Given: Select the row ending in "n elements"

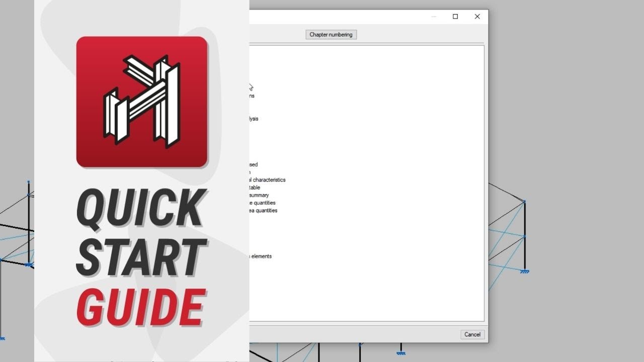Looking at the screenshot, I should (261, 256).
